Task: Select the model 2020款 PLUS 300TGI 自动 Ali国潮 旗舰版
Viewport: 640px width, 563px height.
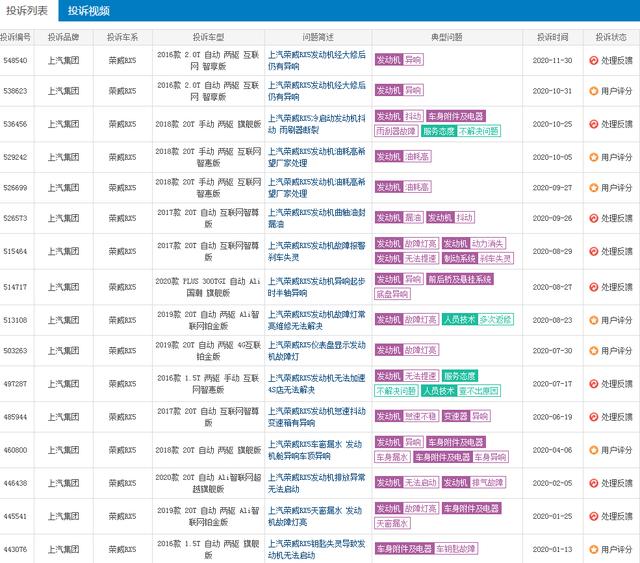Action: pos(208,287)
